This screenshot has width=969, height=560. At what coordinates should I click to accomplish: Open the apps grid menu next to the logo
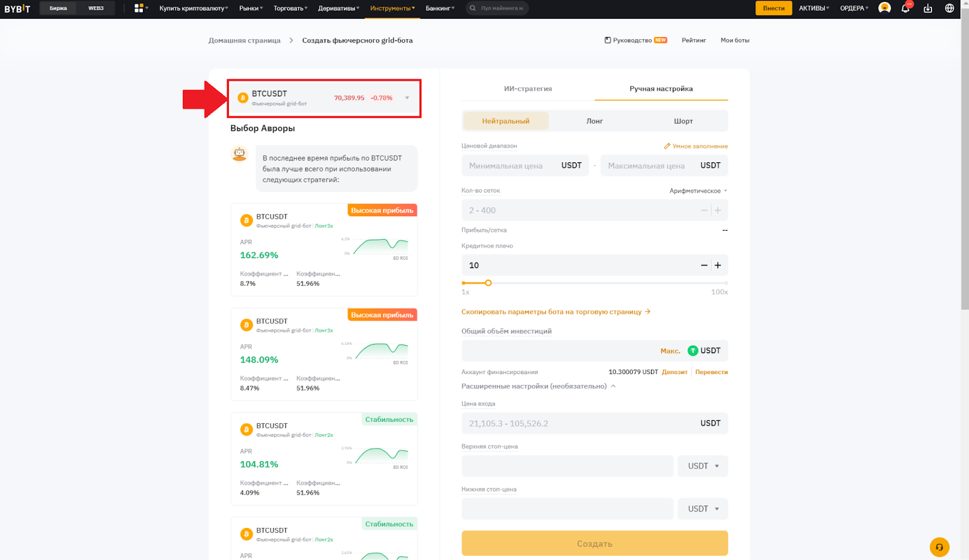point(138,8)
